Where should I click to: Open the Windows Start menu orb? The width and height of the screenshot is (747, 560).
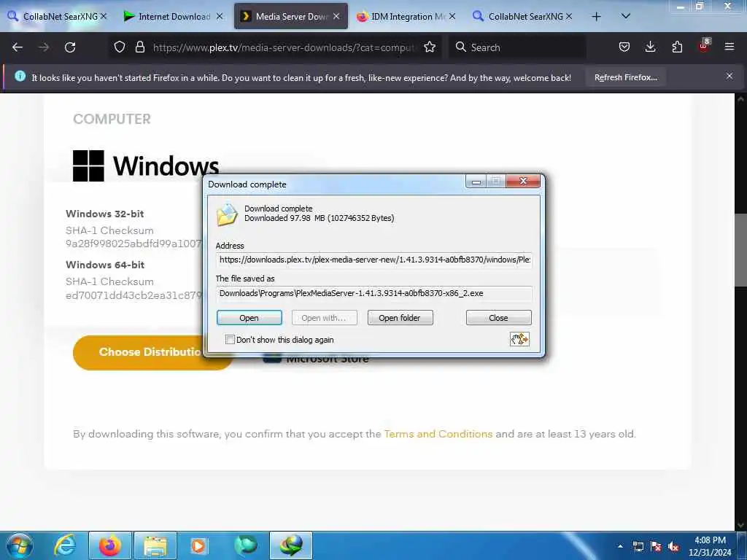click(20, 545)
